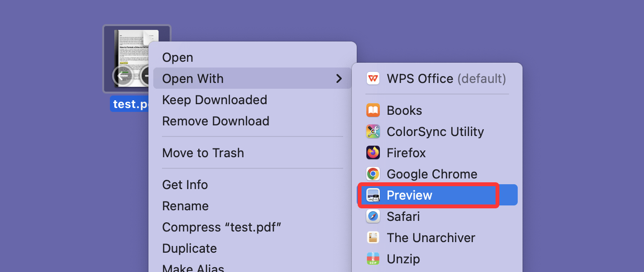Click the Preview app icon
The image size is (644, 272).
[373, 195]
